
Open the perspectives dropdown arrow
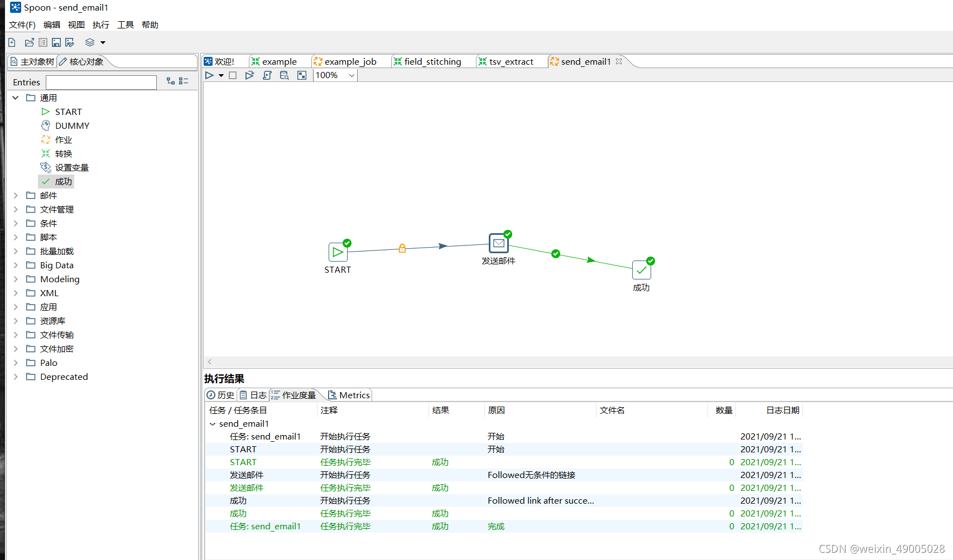(x=103, y=42)
